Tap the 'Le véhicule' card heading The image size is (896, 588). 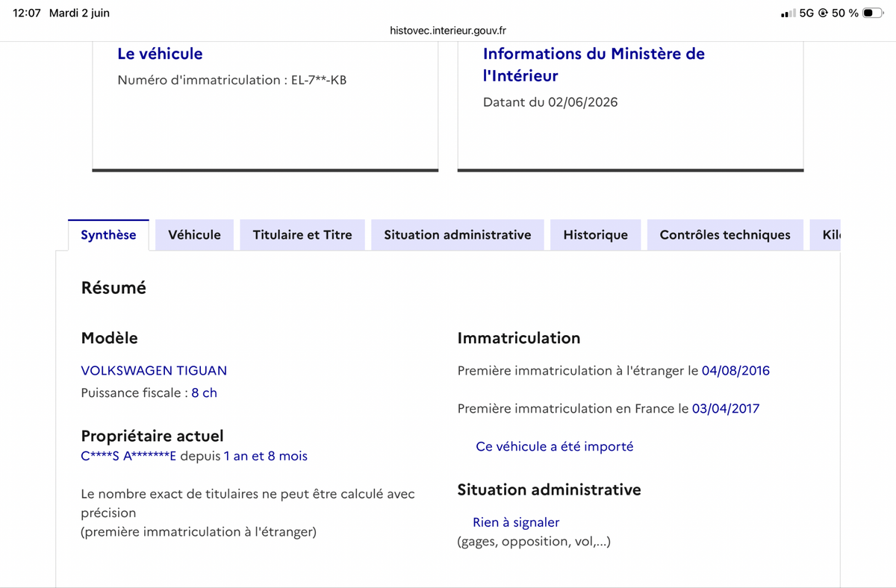point(160,54)
